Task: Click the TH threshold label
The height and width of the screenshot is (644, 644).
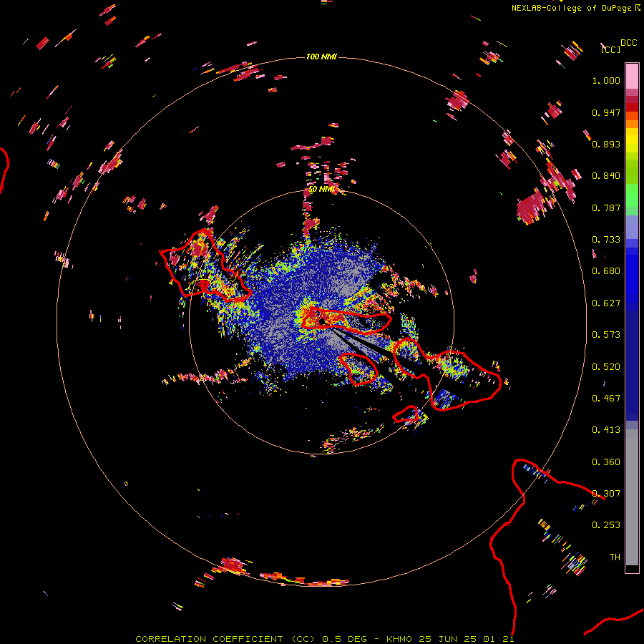Action: pos(615,557)
